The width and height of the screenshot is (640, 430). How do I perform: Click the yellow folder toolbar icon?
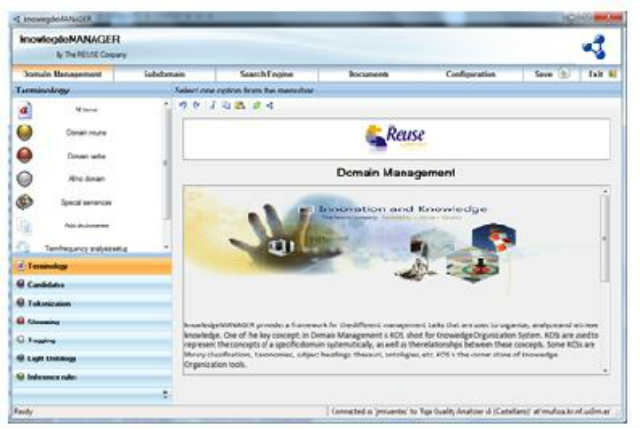(x=240, y=105)
